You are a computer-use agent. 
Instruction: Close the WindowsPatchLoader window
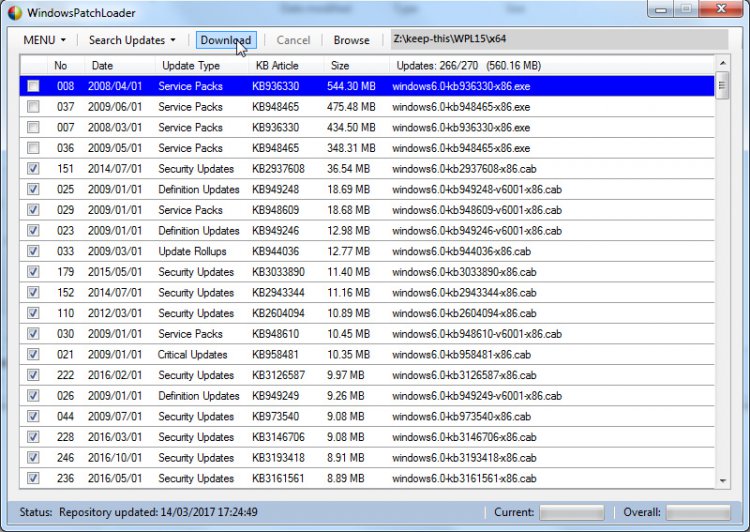(x=720, y=9)
